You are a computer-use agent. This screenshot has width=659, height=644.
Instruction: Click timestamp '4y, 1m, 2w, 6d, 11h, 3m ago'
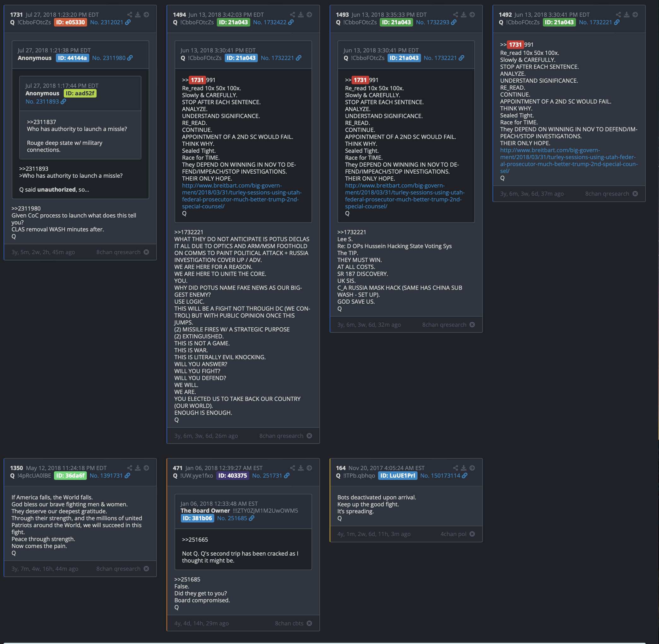click(374, 534)
